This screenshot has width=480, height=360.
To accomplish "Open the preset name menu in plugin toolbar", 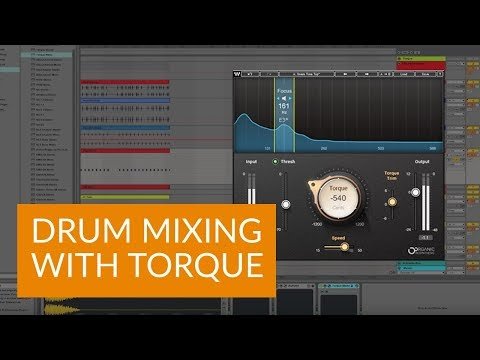I will point(306,74).
